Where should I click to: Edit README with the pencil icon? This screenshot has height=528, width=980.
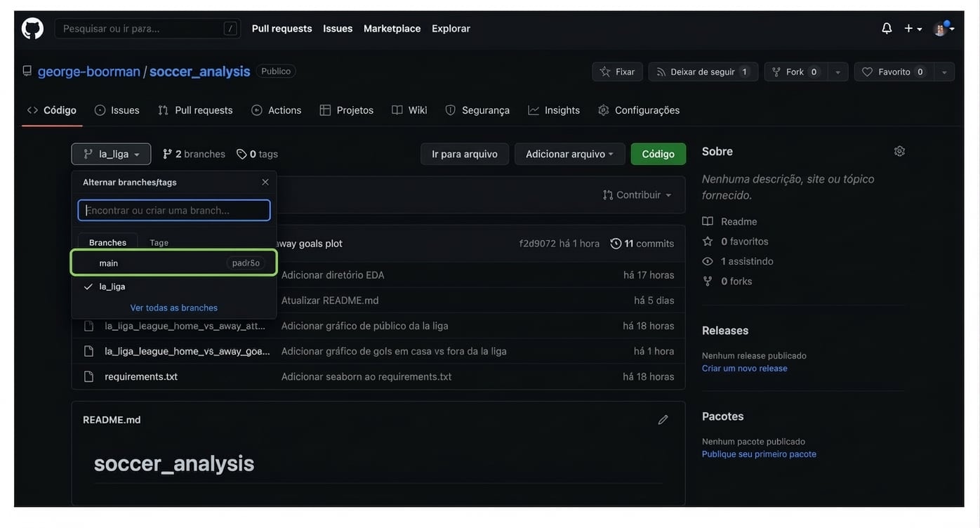[663, 420]
